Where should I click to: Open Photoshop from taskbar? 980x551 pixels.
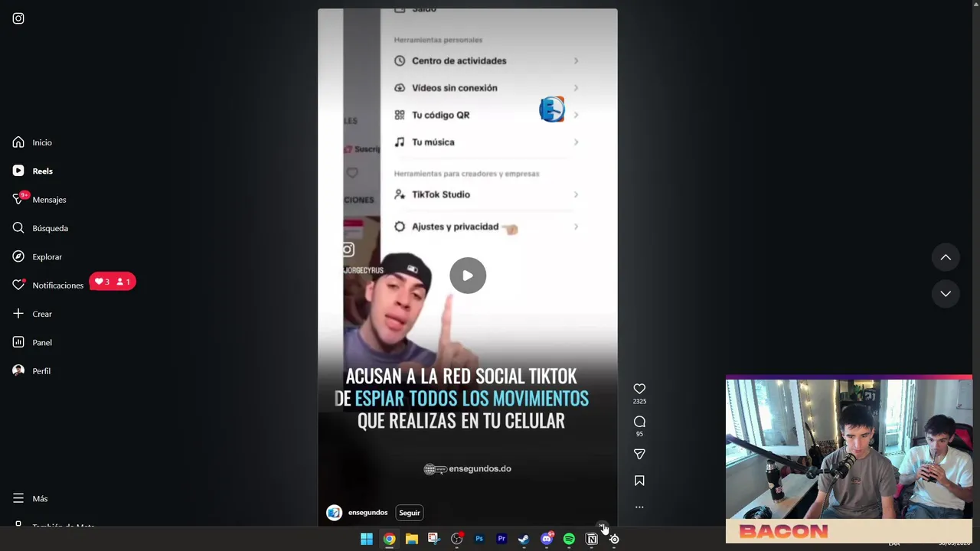pyautogui.click(x=479, y=539)
